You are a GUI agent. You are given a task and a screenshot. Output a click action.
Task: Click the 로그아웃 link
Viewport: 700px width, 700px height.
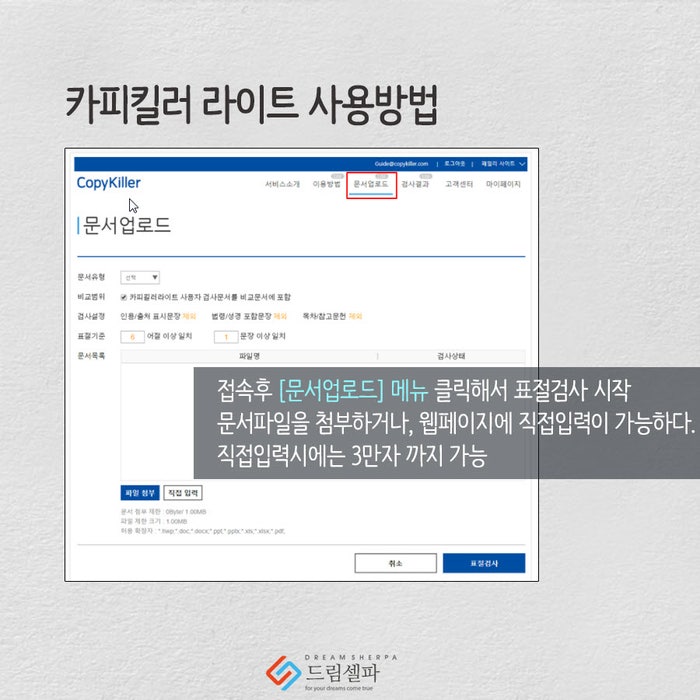coord(454,164)
